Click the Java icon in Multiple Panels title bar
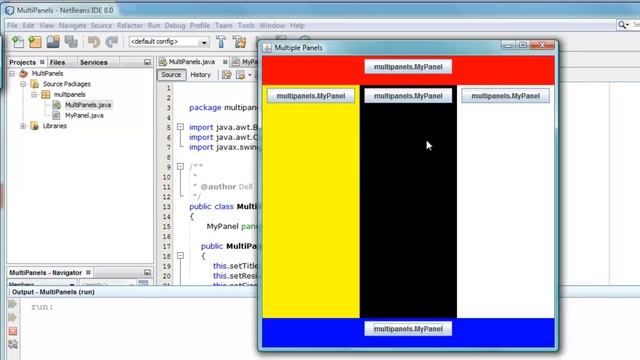 [x=267, y=48]
